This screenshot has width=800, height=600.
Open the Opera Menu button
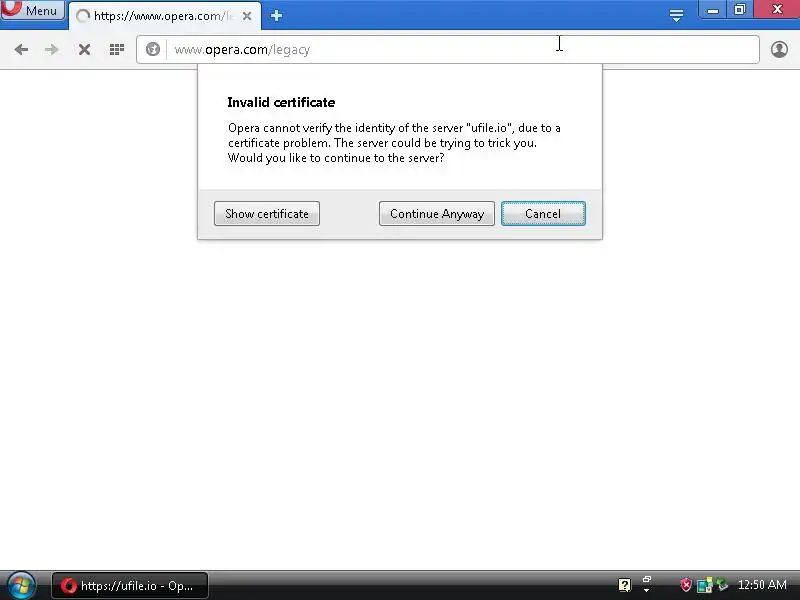pos(33,10)
